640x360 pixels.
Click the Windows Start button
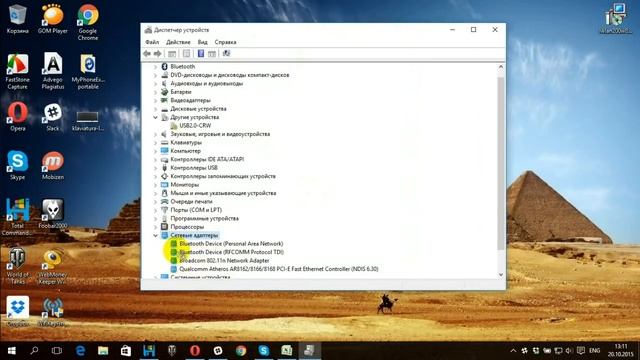(11, 351)
